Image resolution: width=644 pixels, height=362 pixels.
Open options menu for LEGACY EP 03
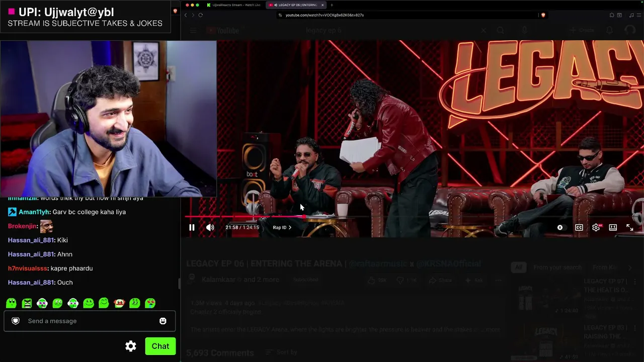pos(635,328)
